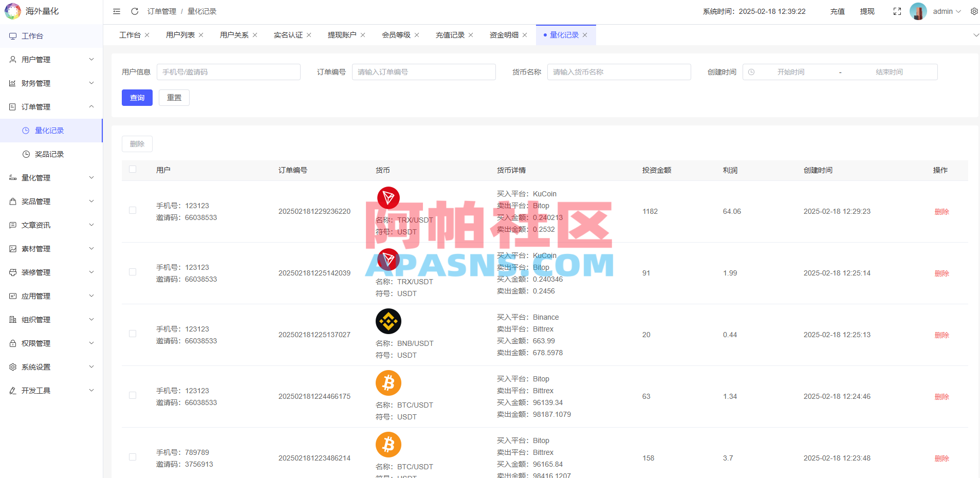Click the TRX token logo on the first row
This screenshot has height=478, width=980.
[x=388, y=198]
